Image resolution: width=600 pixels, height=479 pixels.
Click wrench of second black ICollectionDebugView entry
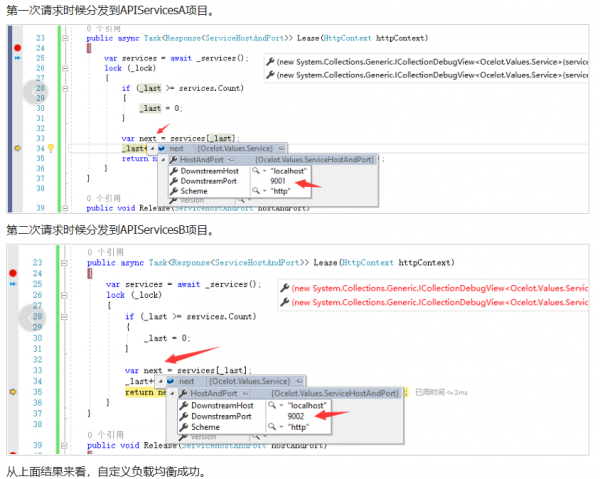point(271,75)
